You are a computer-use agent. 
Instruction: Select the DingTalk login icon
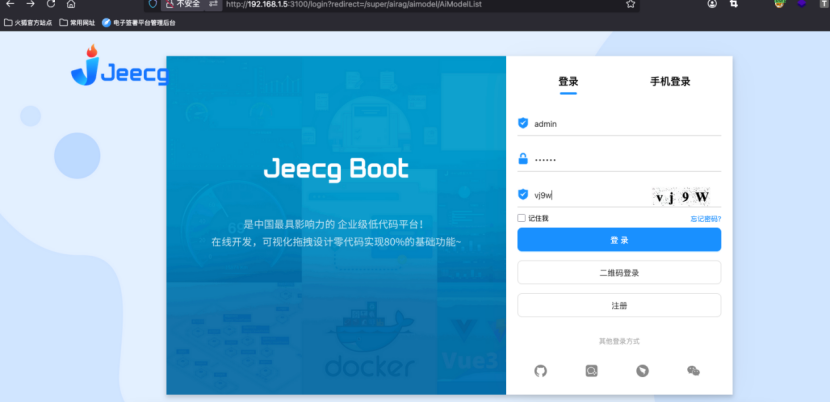click(x=643, y=371)
